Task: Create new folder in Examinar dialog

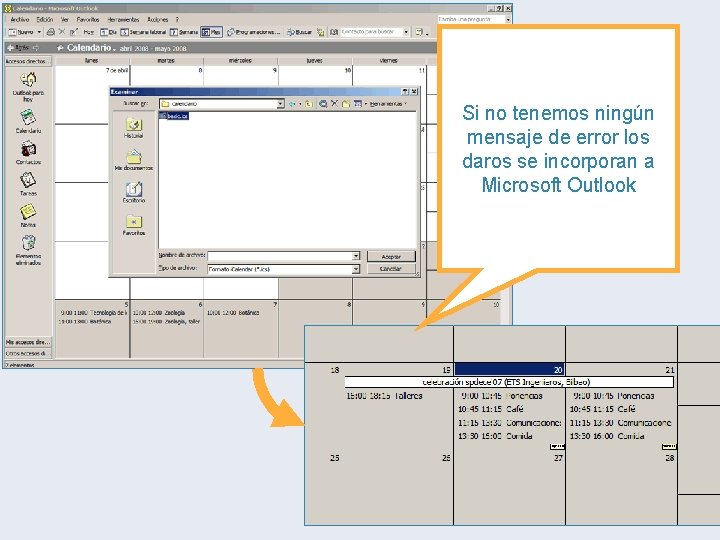Action: pos(346,104)
